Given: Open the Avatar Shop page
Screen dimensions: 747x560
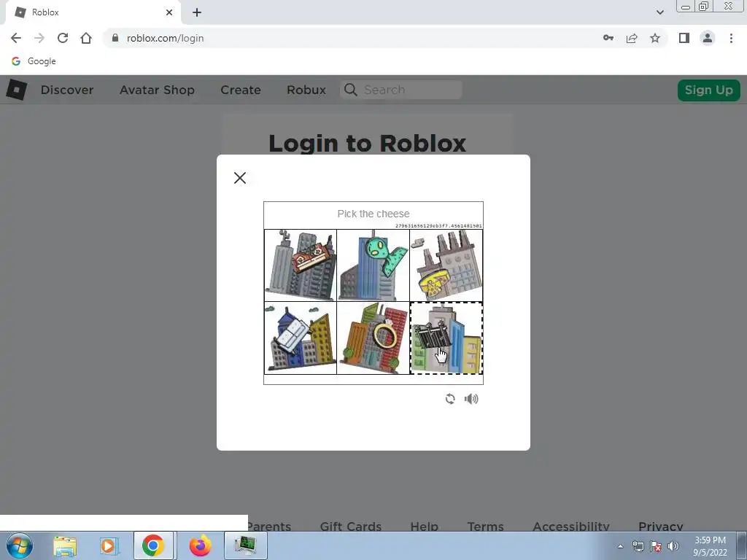Looking at the screenshot, I should pos(157,90).
